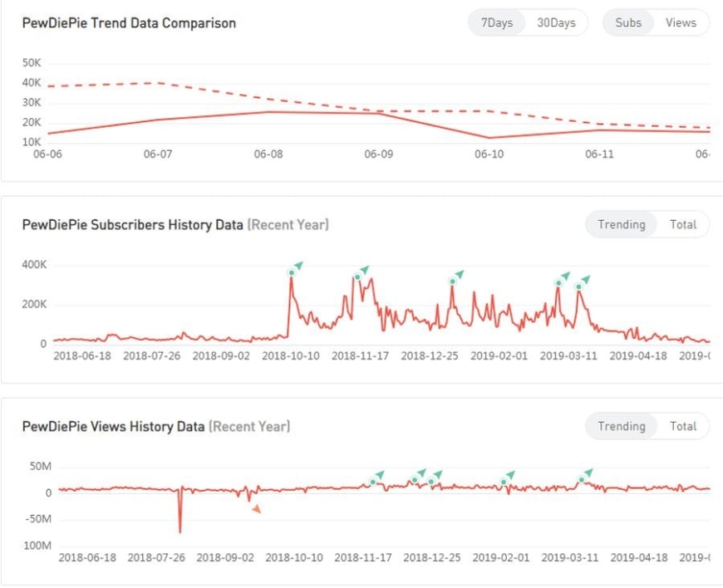Click the 06-07 date label

158,154
